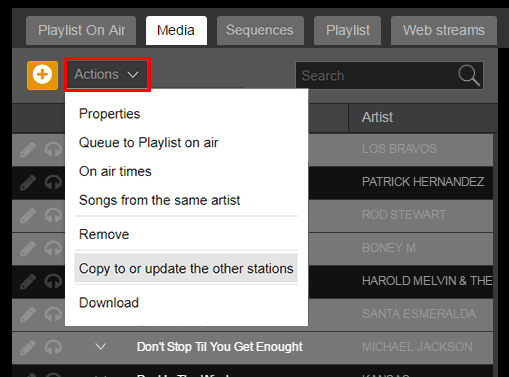Click the search magnifier icon
This screenshot has width=509, height=377.
pyautogui.click(x=469, y=76)
